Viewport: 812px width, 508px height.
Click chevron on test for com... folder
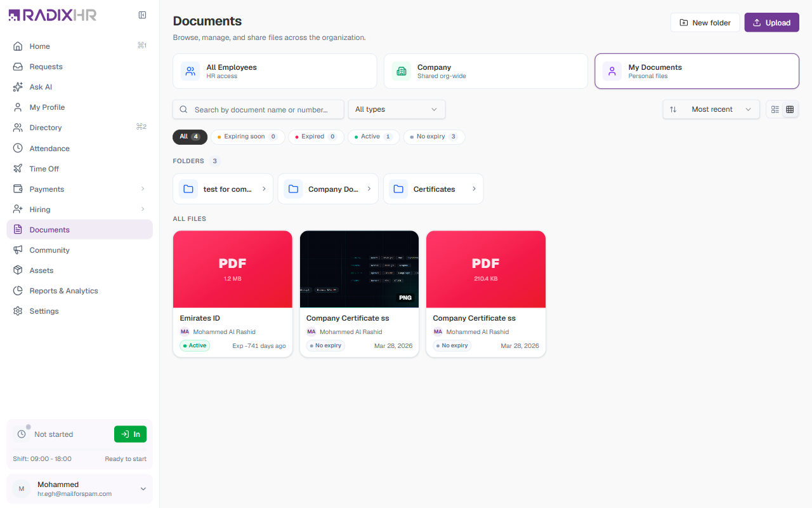click(264, 189)
